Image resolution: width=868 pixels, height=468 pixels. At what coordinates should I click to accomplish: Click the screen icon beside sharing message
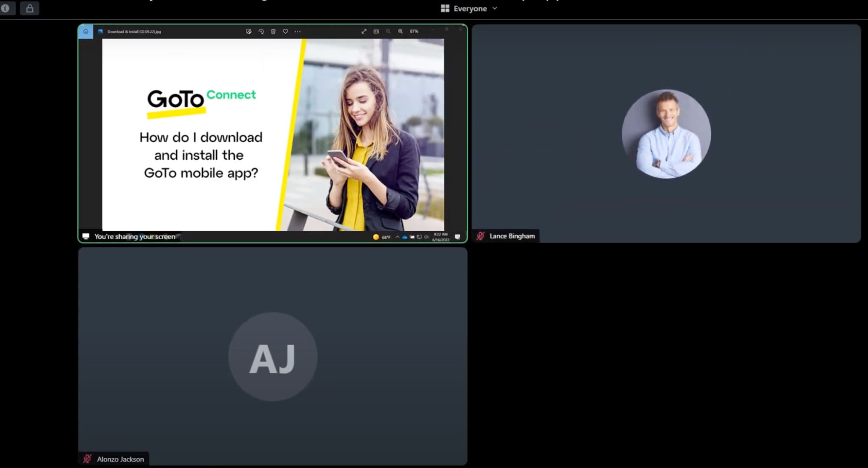tap(86, 237)
